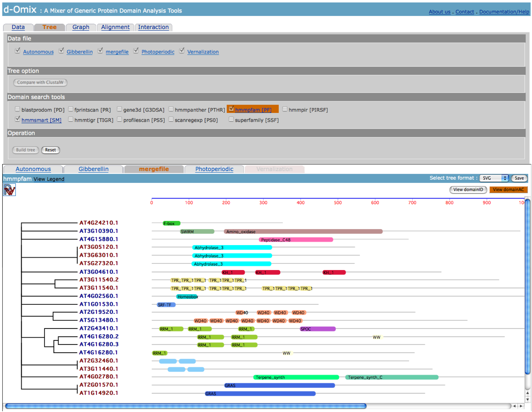Screen dimensions: 532x412
Task: Open the Photoperiodic result tab
Action: tap(214, 169)
